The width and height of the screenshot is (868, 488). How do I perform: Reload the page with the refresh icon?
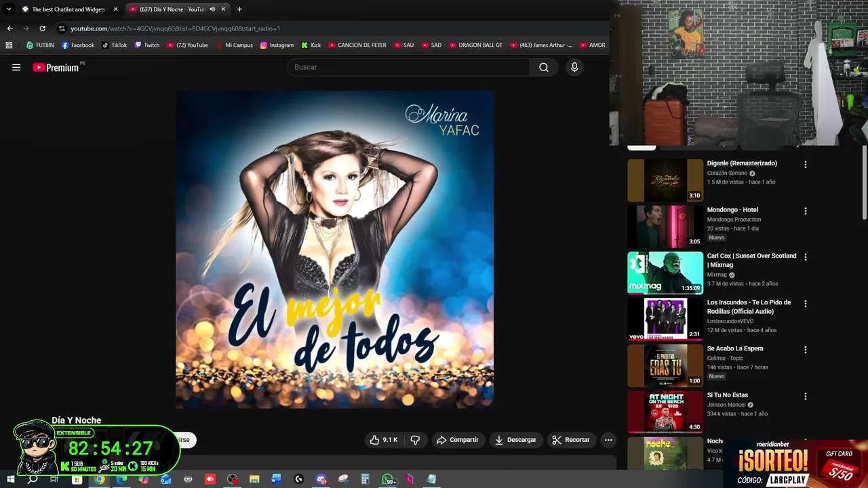(42, 28)
